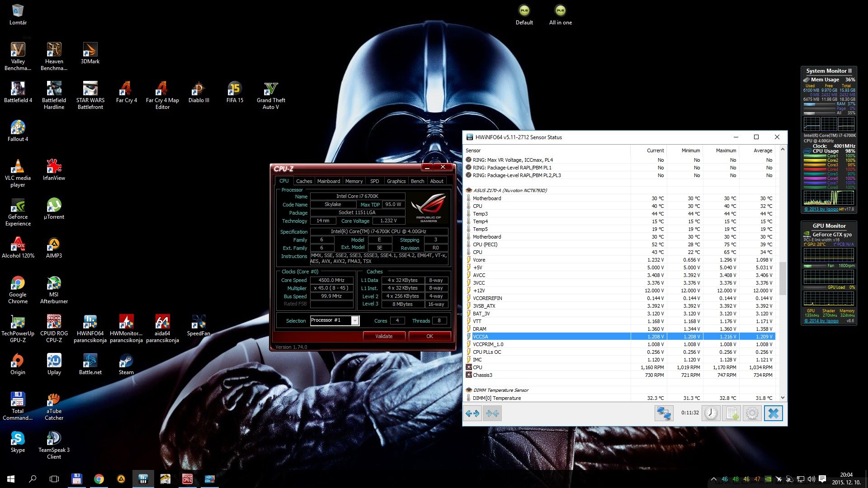This screenshot has height=488, width=868.
Task: Open the Heaven Benchmark desktop shortcut
Action: tap(54, 56)
